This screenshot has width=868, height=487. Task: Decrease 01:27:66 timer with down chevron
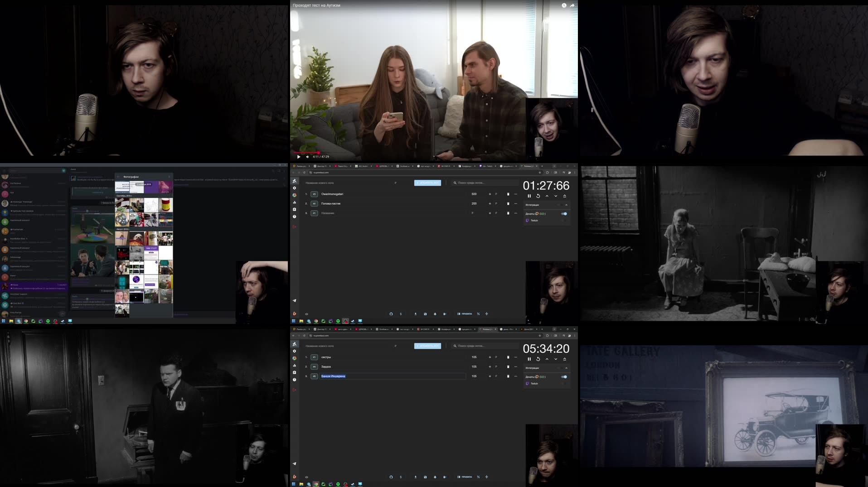coord(556,196)
